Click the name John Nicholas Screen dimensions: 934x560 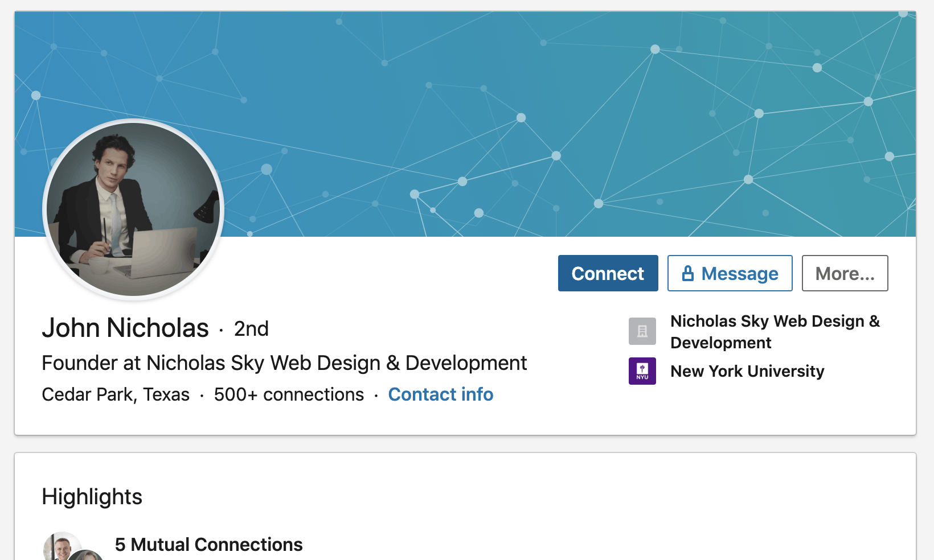pyautogui.click(x=125, y=328)
